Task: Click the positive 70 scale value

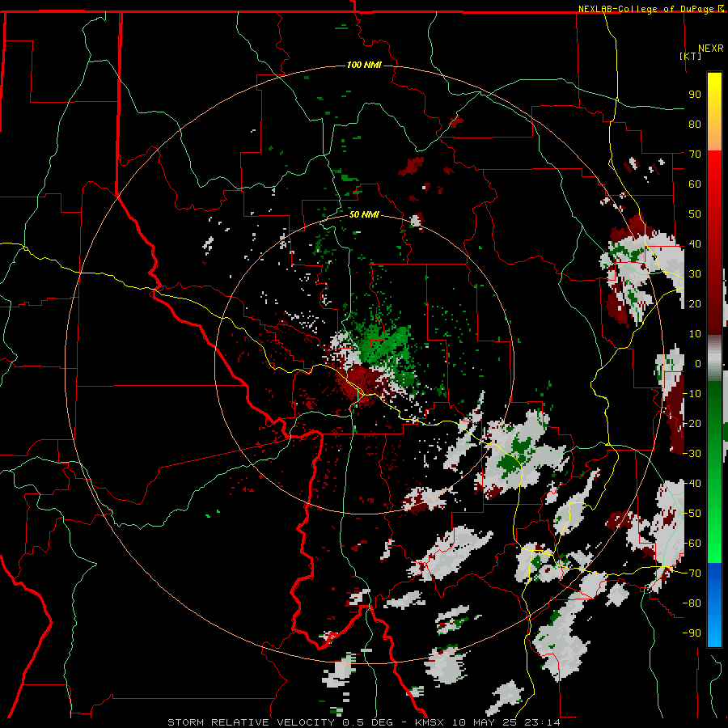Action: [695, 154]
